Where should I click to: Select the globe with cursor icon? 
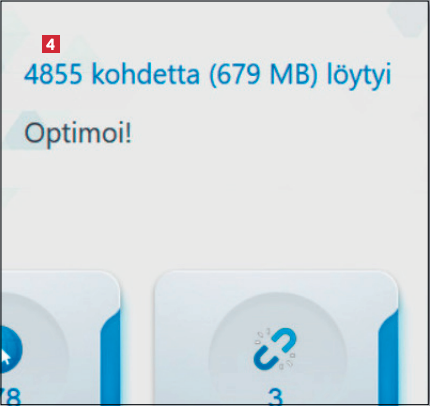click(x=11, y=350)
